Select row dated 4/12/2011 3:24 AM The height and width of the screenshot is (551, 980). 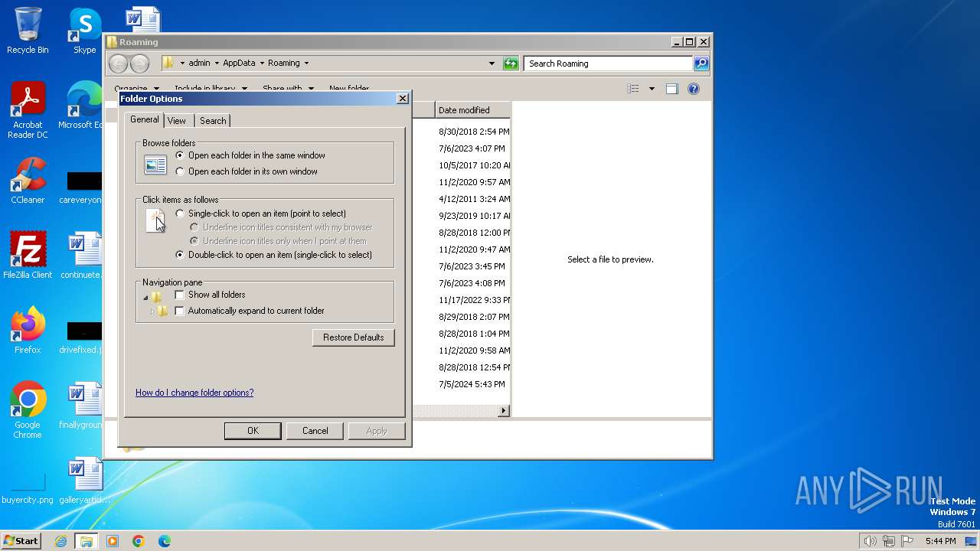click(x=473, y=199)
